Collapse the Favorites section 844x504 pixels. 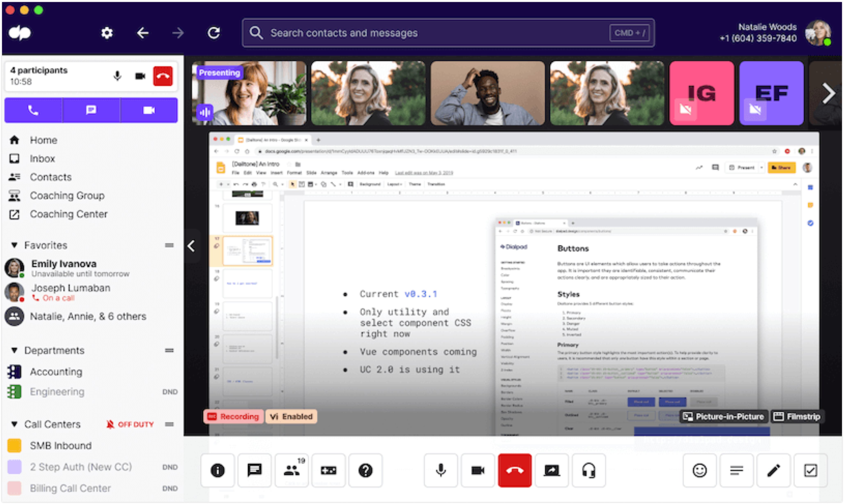click(x=14, y=245)
